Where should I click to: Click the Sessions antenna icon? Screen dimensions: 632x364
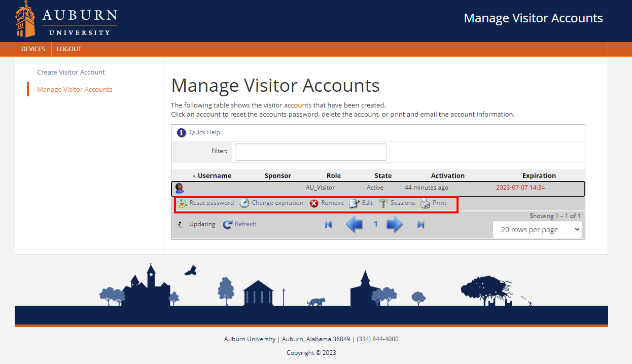tap(383, 203)
